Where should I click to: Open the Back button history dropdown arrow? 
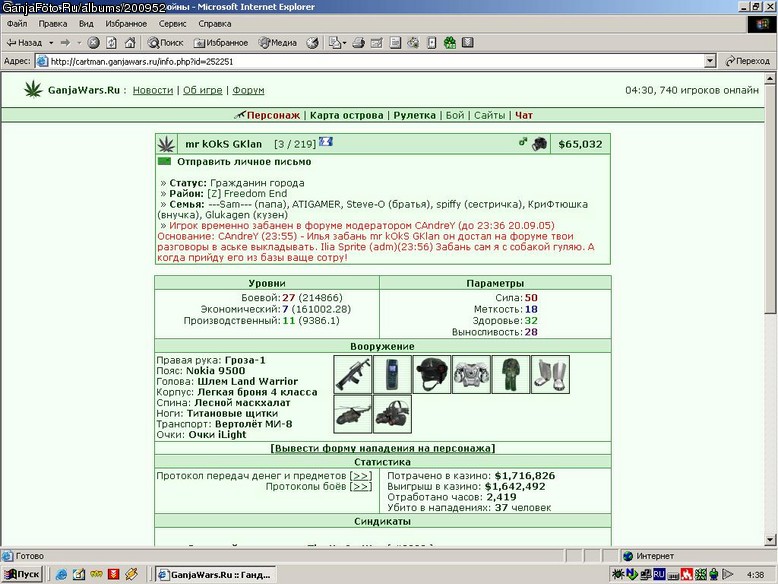[51, 43]
